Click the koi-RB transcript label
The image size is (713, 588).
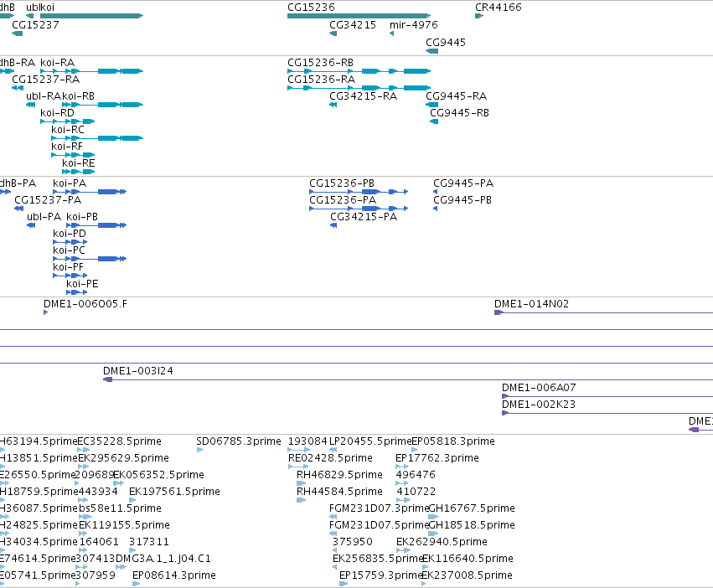tap(78, 96)
